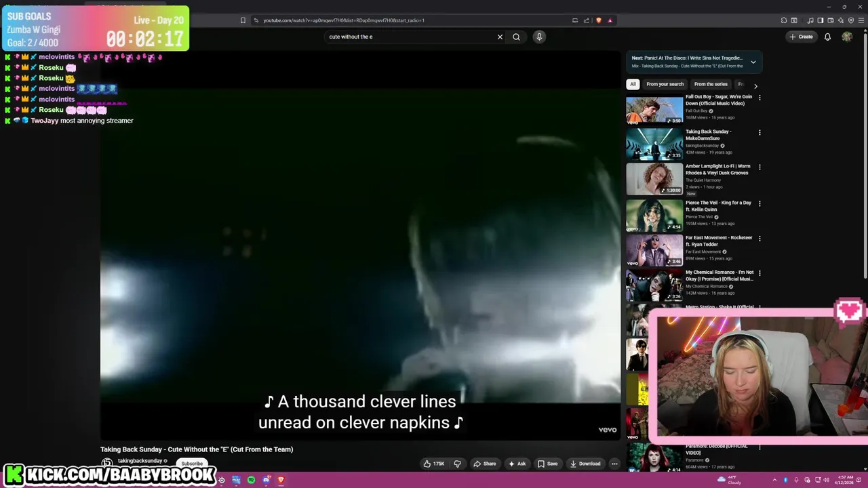Open Far East Movement - Rocketeer video

719,241
